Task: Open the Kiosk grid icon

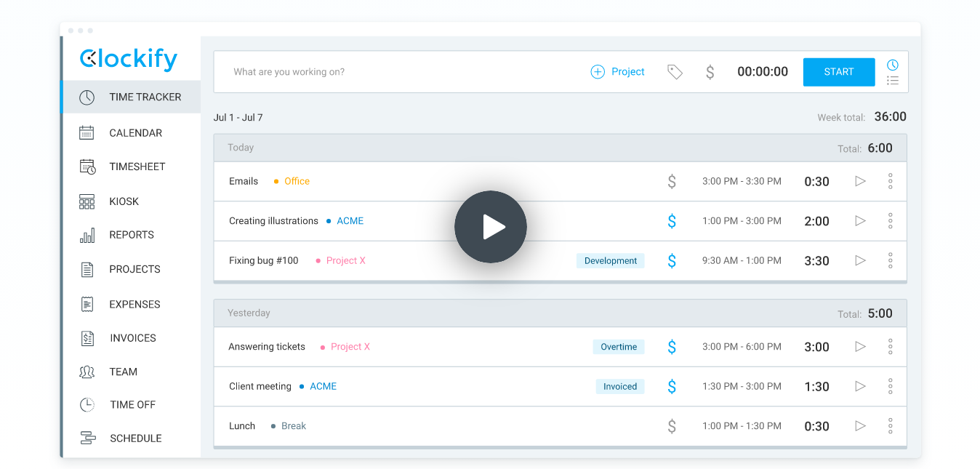Action: coord(87,201)
